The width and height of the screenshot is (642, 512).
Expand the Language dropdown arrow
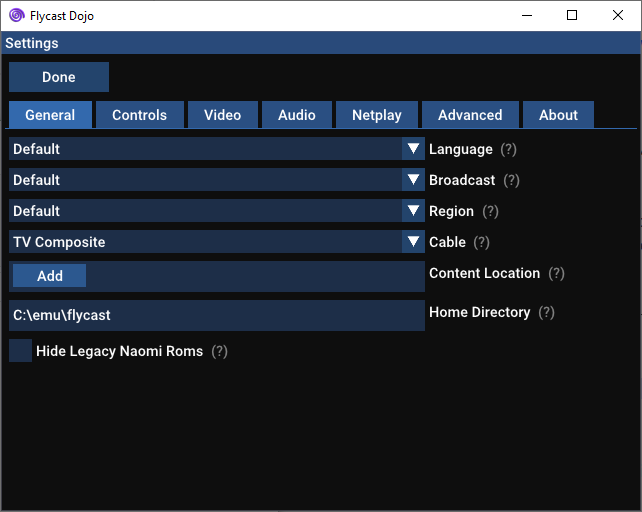(x=413, y=149)
